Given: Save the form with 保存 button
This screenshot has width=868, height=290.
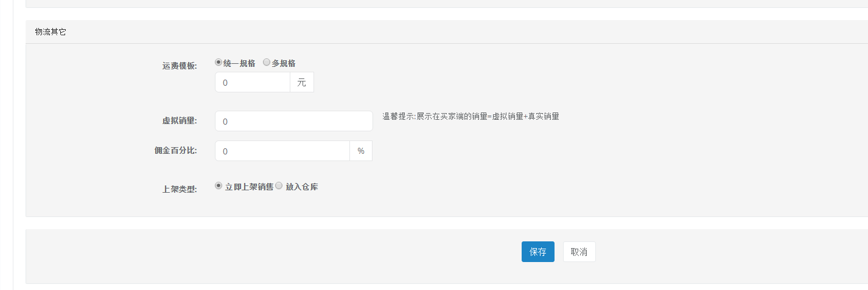Looking at the screenshot, I should pos(538,252).
